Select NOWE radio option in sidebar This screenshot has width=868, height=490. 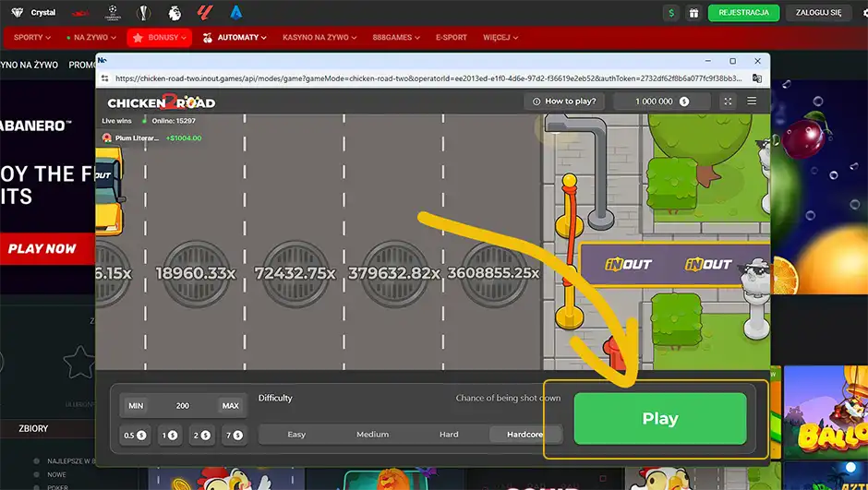pyautogui.click(x=37, y=474)
